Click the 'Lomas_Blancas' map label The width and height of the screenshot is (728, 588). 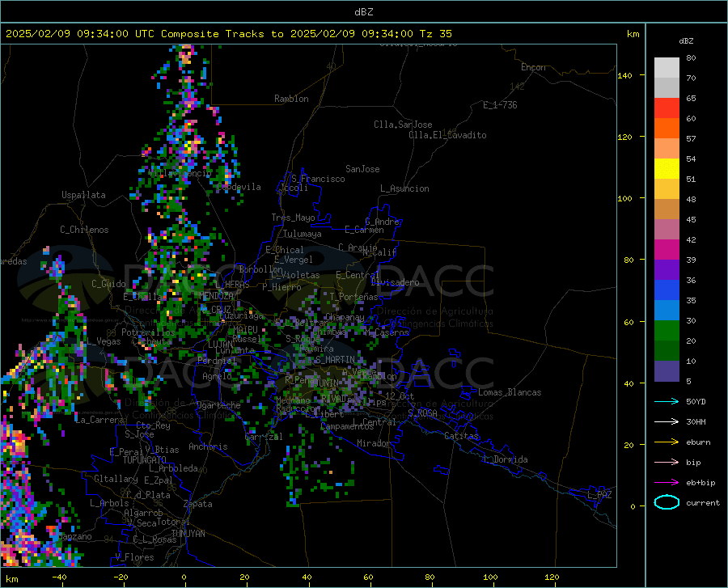click(510, 392)
